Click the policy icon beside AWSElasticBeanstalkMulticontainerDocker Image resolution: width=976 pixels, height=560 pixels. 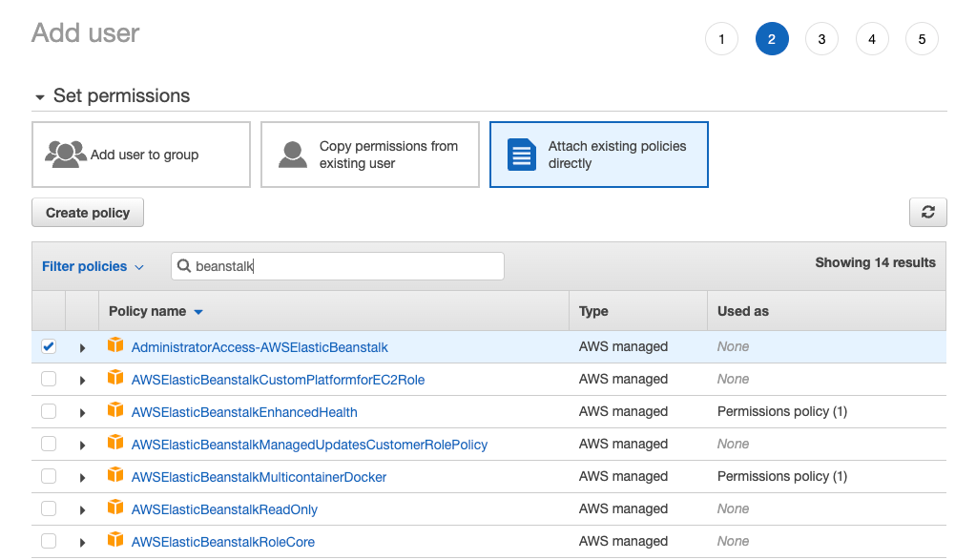pyautogui.click(x=115, y=474)
